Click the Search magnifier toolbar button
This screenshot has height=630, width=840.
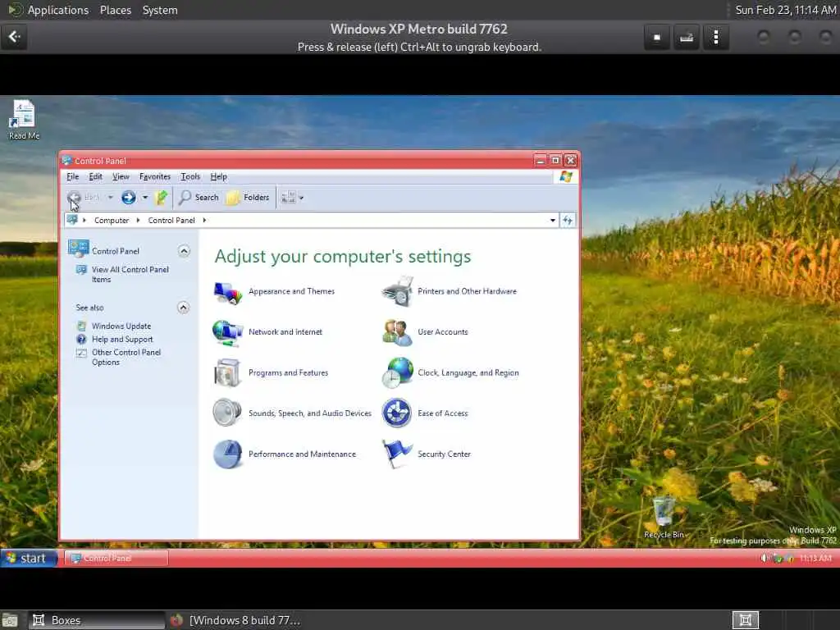pyautogui.click(x=199, y=198)
